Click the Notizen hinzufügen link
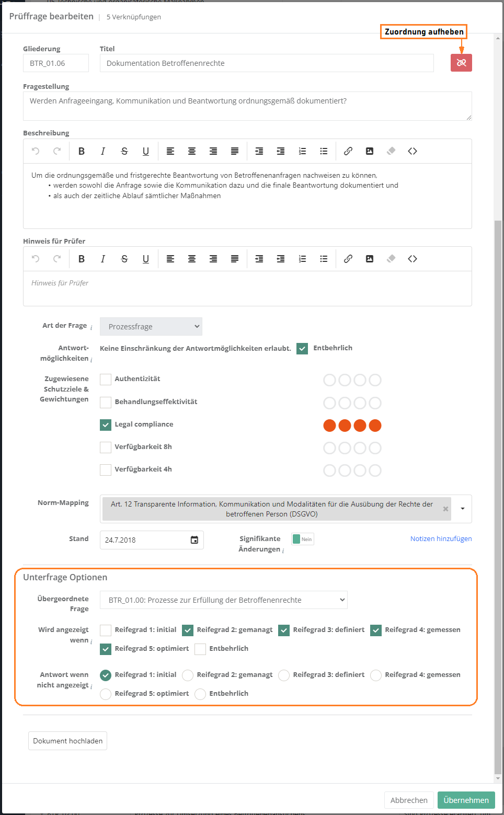This screenshot has width=504, height=815. pos(441,538)
